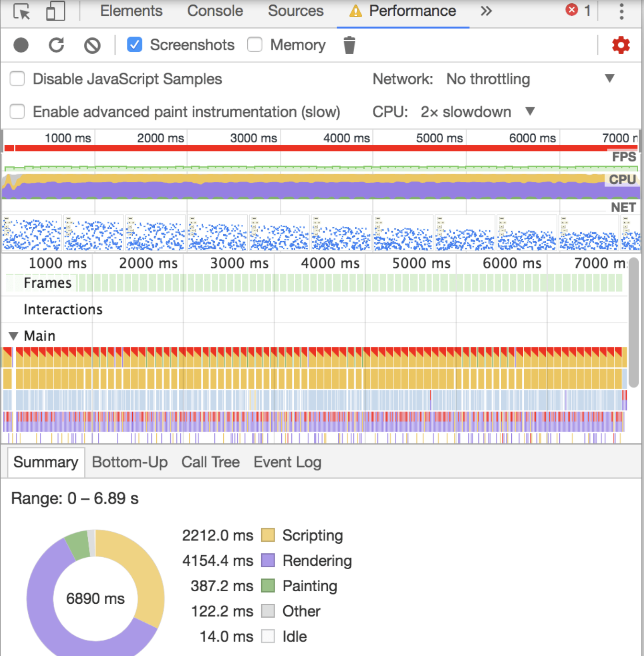Click the Performance tab warning triangle icon

[356, 11]
